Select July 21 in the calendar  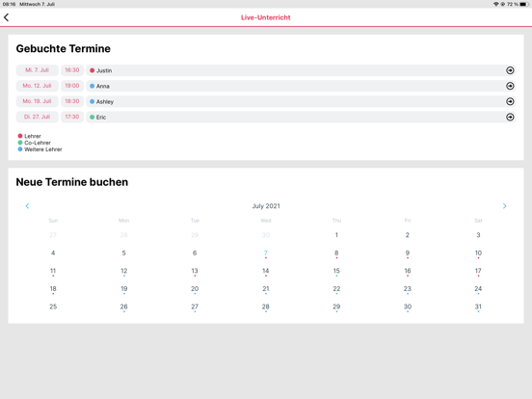point(266,289)
